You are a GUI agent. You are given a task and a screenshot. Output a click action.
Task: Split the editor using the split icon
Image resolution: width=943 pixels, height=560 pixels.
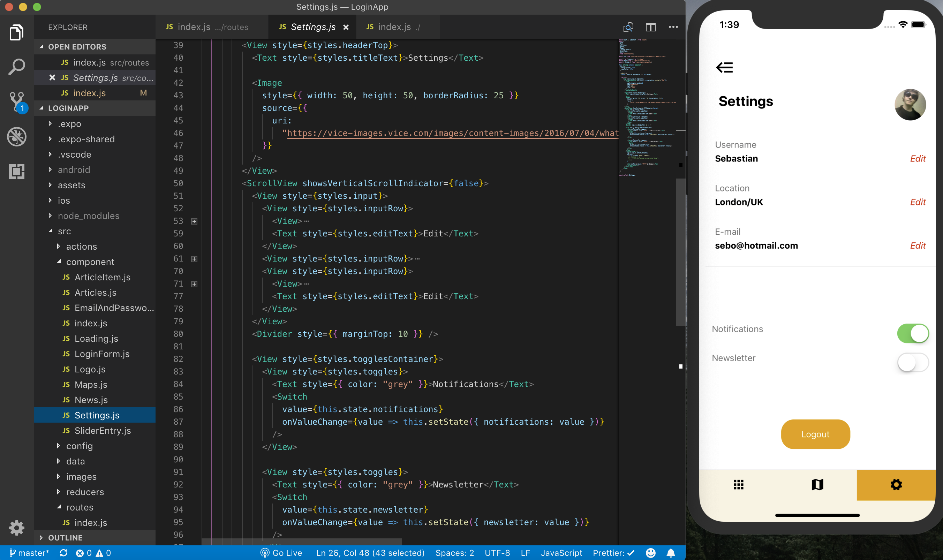click(x=650, y=27)
